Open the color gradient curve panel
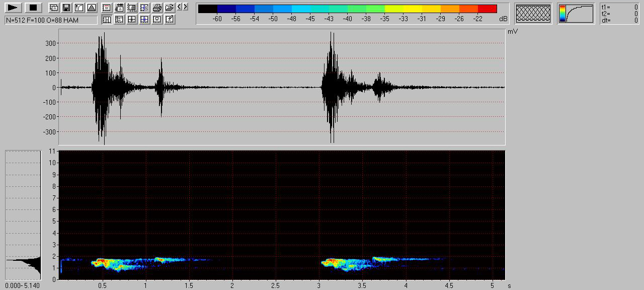Screen dimensions: 644x290 coord(576,14)
